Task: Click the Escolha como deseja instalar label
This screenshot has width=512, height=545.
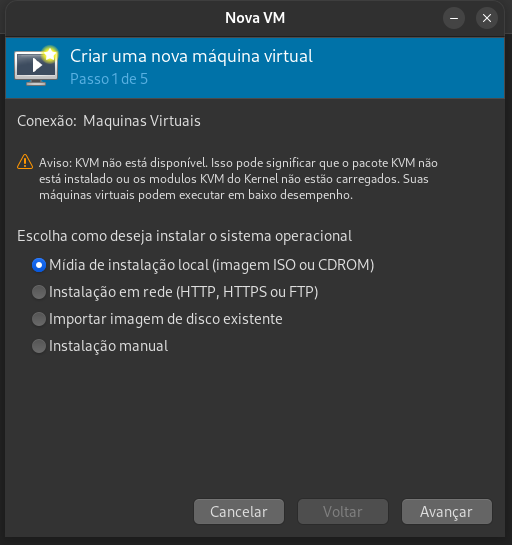Action: point(185,236)
